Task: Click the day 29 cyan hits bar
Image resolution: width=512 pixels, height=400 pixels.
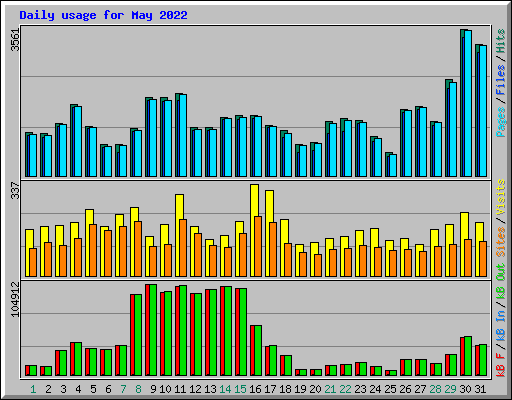Action: point(453,130)
